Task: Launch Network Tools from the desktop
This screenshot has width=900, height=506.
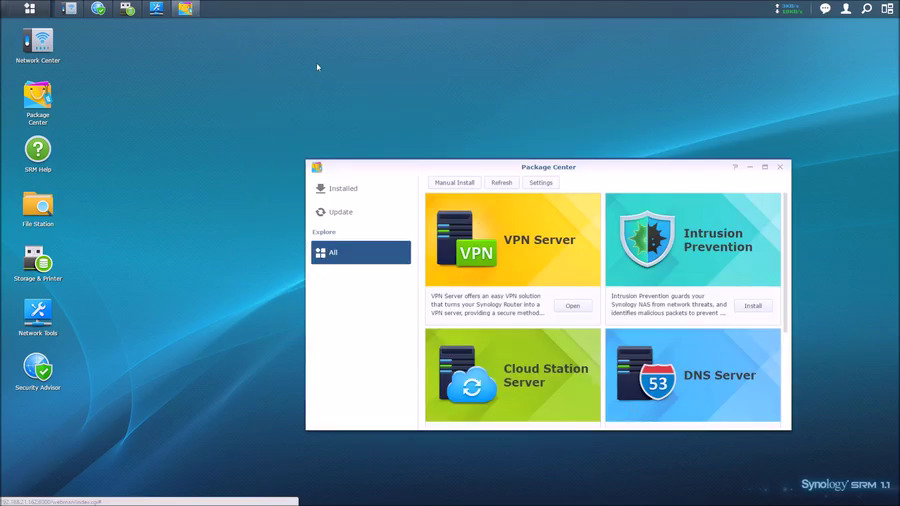Action: click(38, 313)
